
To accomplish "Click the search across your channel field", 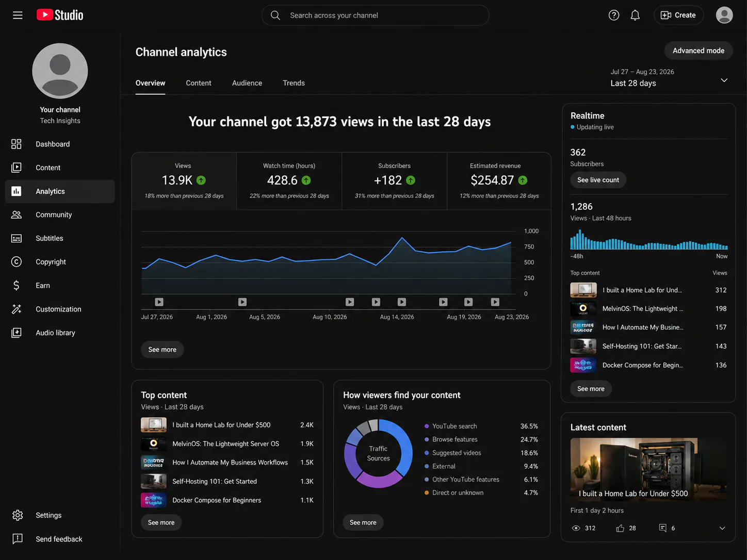I will click(375, 15).
